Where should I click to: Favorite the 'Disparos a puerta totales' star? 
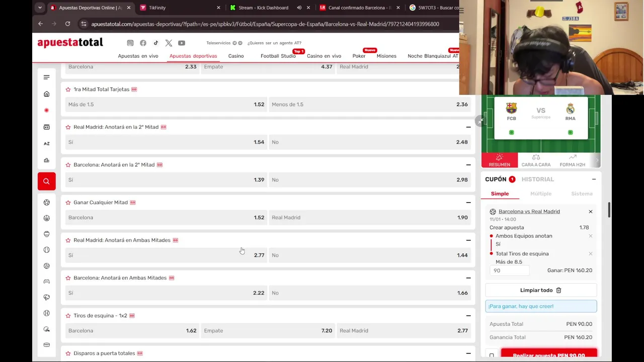point(68,353)
